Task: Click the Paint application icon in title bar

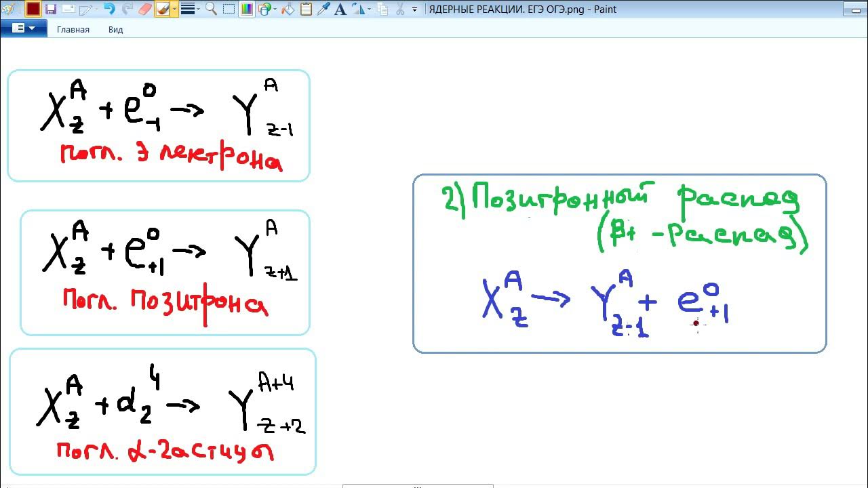Action: [7, 9]
